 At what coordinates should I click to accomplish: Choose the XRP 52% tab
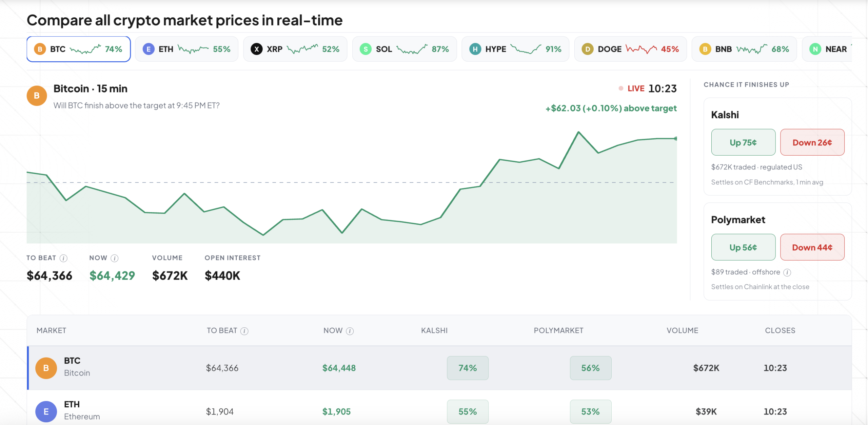pos(295,49)
